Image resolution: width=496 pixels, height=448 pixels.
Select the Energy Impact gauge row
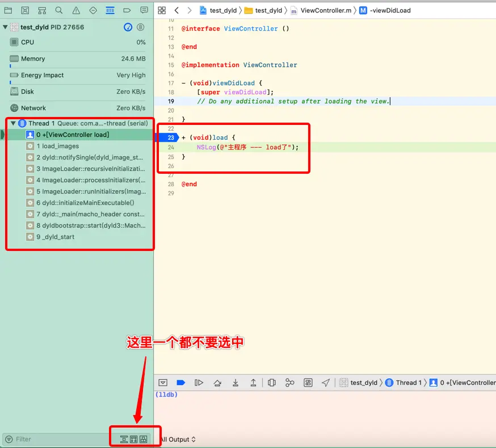(78, 76)
